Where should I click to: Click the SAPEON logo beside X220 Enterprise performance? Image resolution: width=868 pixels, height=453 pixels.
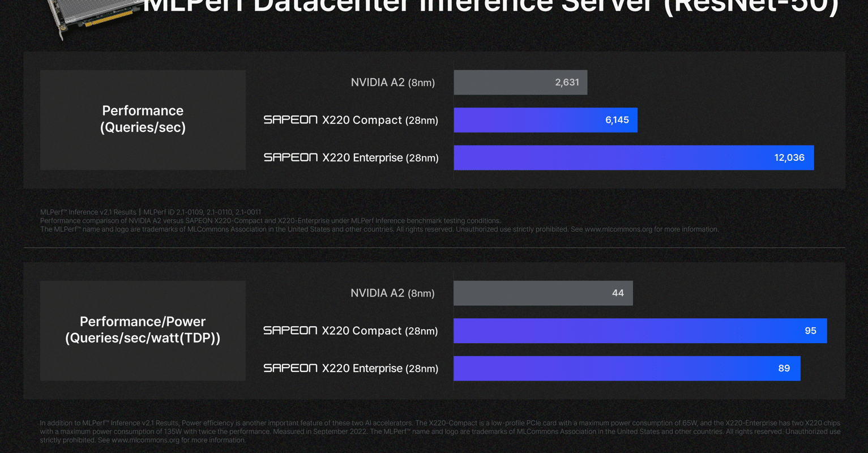click(x=290, y=157)
